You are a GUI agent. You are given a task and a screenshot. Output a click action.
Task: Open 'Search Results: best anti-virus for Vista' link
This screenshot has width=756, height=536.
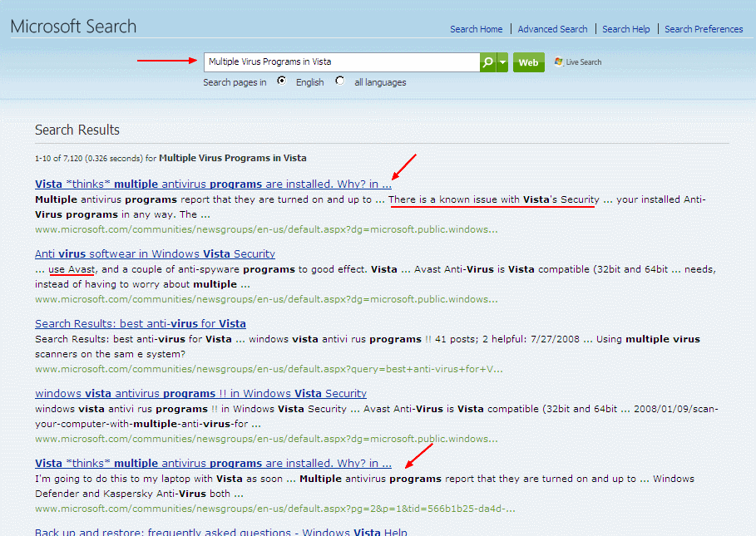click(141, 323)
